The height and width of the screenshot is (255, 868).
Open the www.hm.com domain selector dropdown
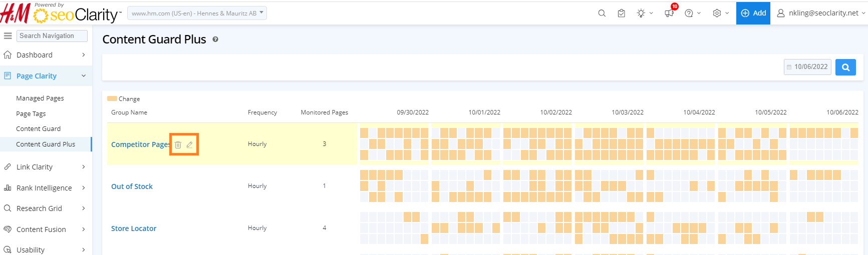197,13
